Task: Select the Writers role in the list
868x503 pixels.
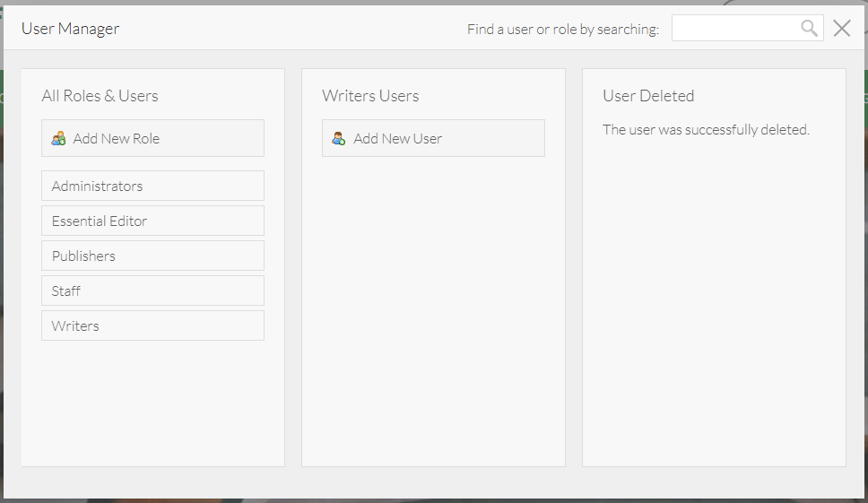Action: pos(152,325)
